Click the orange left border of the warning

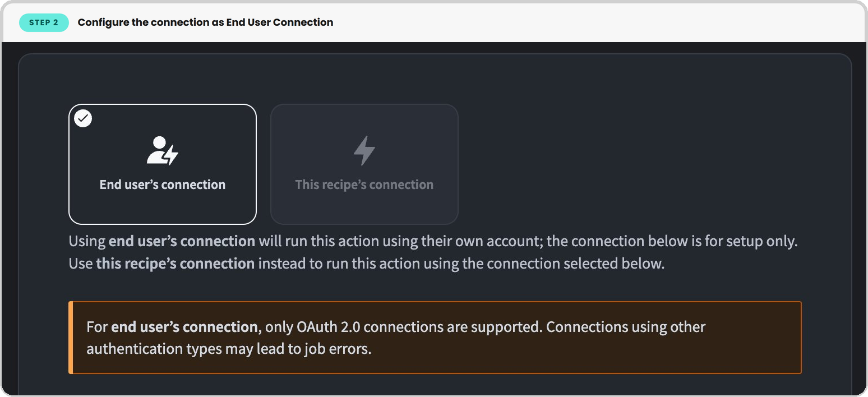(71, 338)
